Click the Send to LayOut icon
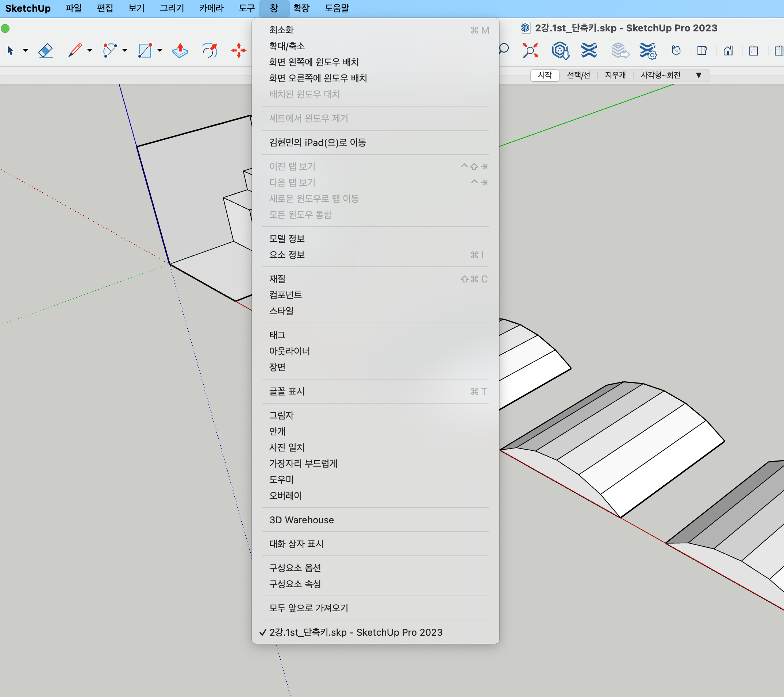The image size is (784, 697). pos(620,50)
